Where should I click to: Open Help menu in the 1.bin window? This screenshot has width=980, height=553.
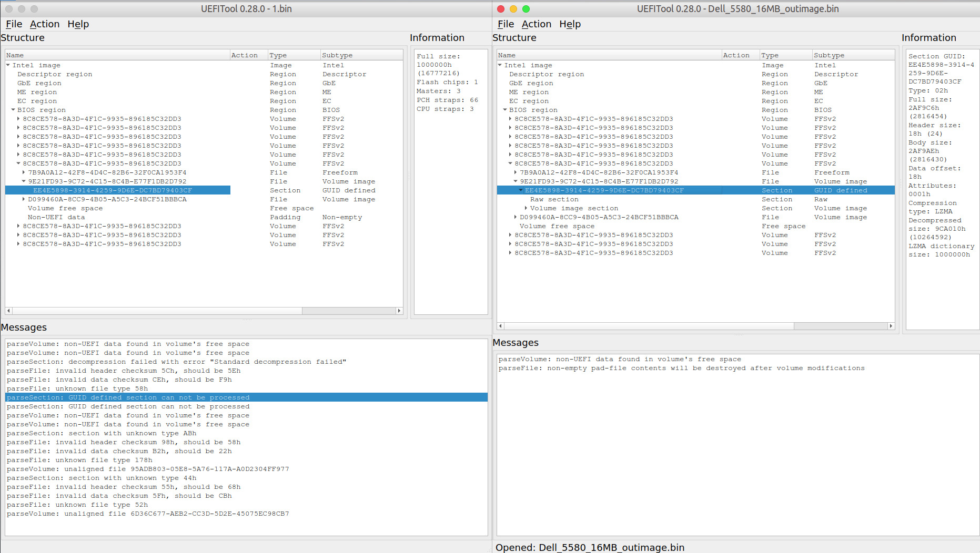(x=78, y=24)
